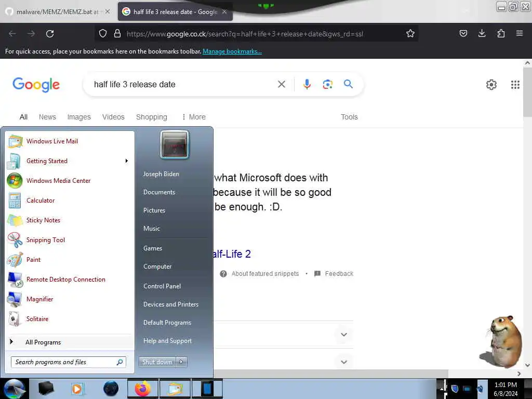The image size is (532, 399).
Task: Select the Videos results tab
Action: pyautogui.click(x=113, y=117)
